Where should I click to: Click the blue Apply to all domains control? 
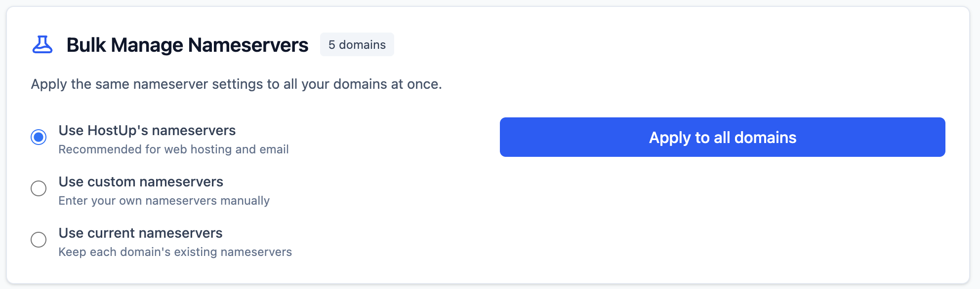pyautogui.click(x=722, y=138)
